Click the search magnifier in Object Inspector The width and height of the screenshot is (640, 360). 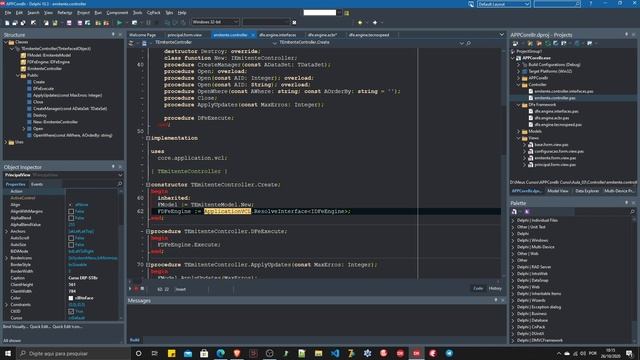pos(120,184)
